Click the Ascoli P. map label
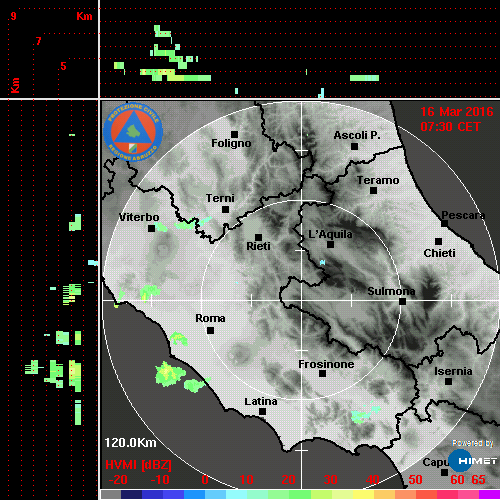Image resolution: width=500 pixels, height=500 pixels. pyautogui.click(x=357, y=135)
